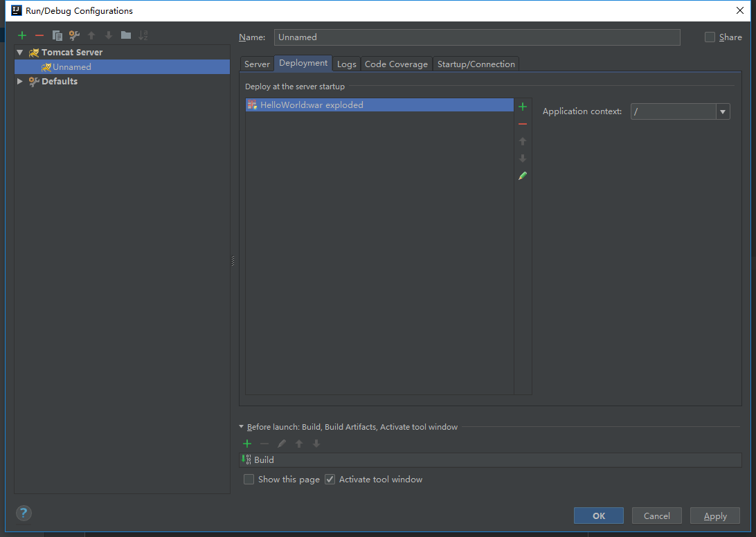Click the Defaults tree label

tap(60, 82)
